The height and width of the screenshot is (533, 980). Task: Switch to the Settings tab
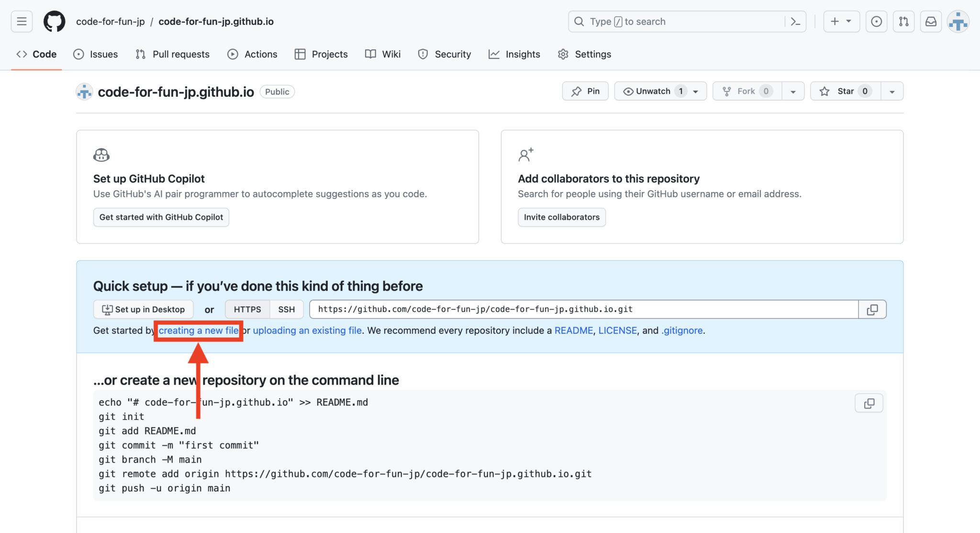[x=584, y=54]
